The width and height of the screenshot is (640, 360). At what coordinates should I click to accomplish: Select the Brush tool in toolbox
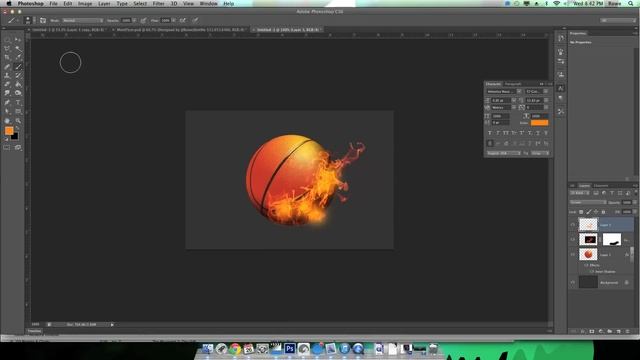18,67
